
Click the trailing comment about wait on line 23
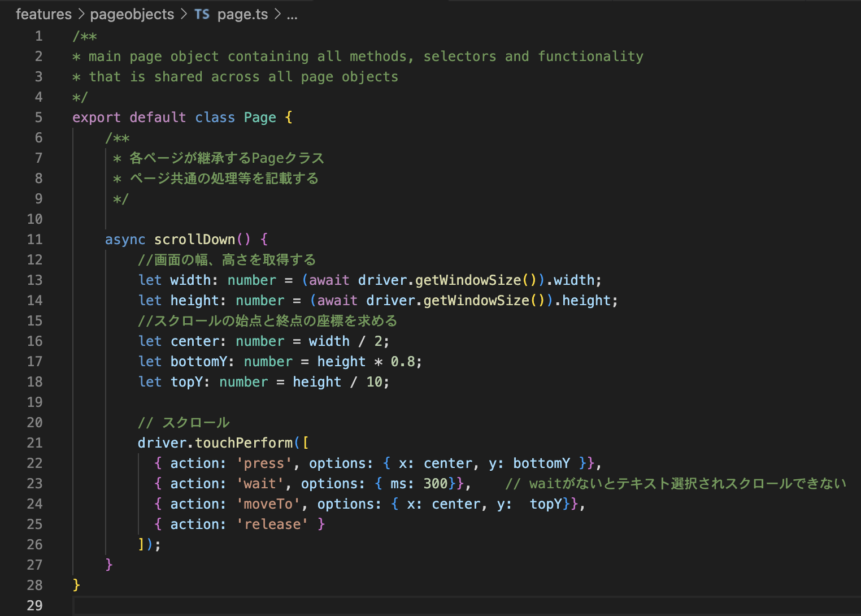coord(676,484)
